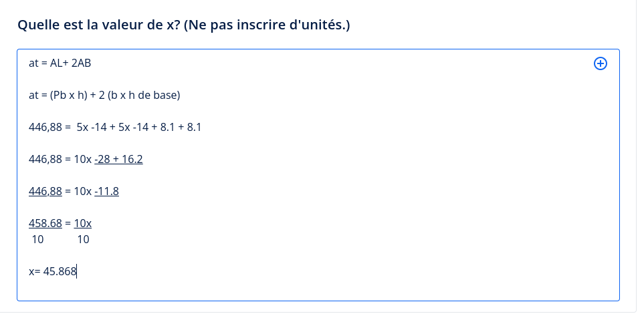This screenshot has height=326, width=644.
Task: Click the underlined "458.68" numerator
Action: [45, 223]
